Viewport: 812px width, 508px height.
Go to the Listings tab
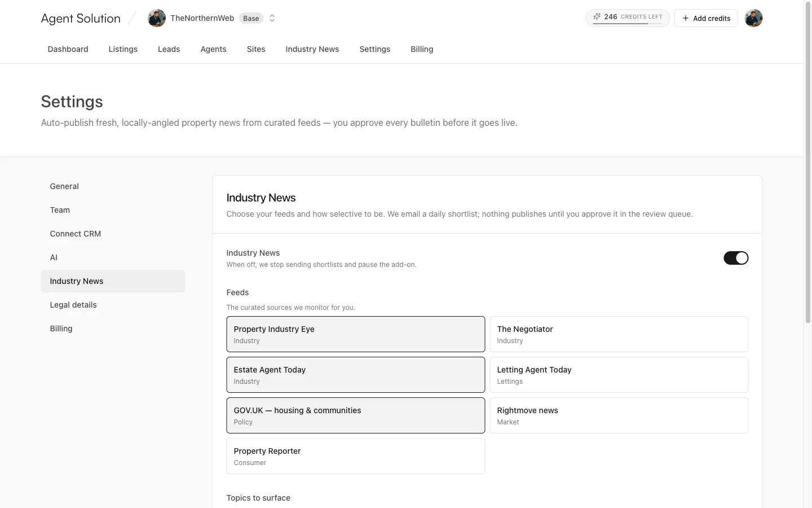click(123, 49)
